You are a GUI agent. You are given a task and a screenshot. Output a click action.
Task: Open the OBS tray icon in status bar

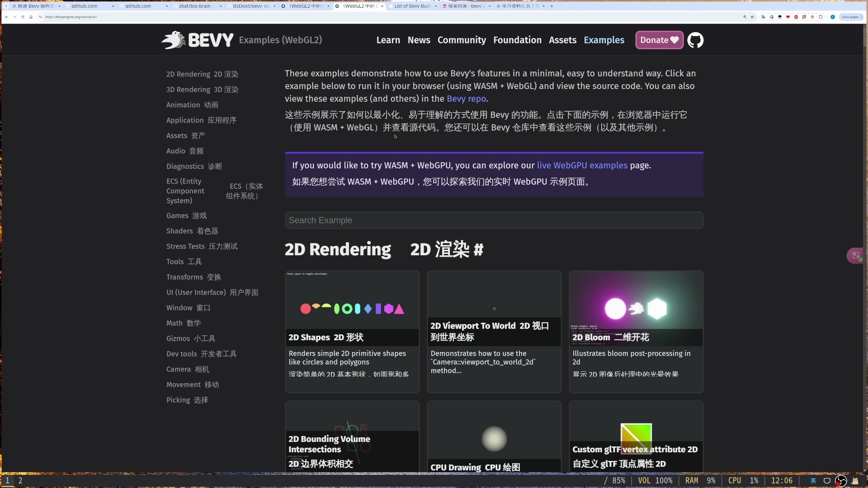point(841,481)
